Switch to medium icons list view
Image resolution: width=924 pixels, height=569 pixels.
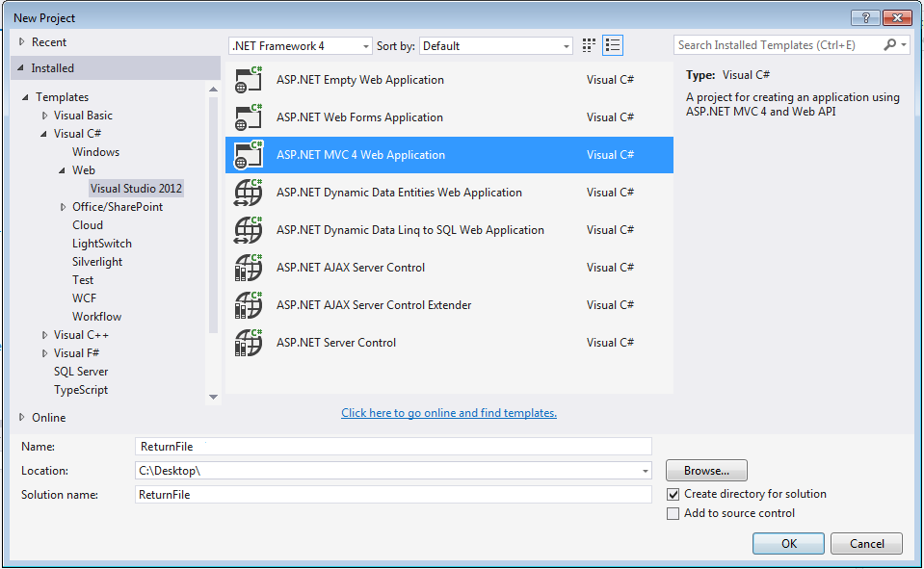tap(613, 45)
